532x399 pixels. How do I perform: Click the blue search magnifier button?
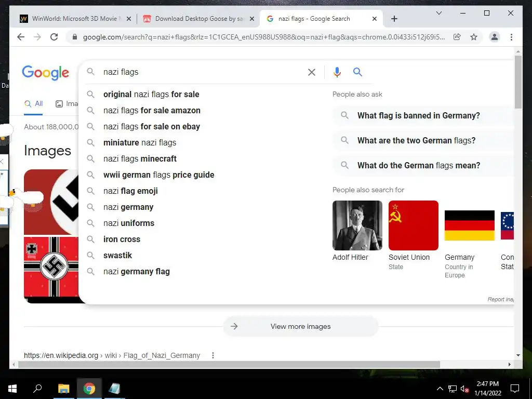pos(357,72)
